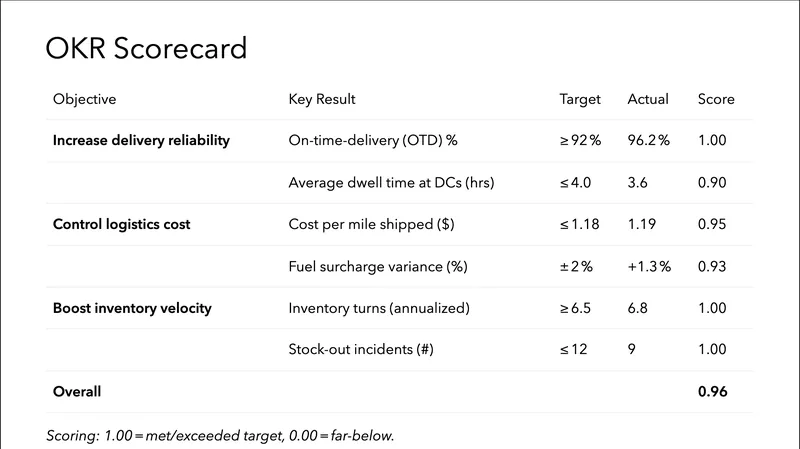The width and height of the screenshot is (800, 449).
Task: Select the Stock-out incidents (#) cell
Action: [360, 350]
